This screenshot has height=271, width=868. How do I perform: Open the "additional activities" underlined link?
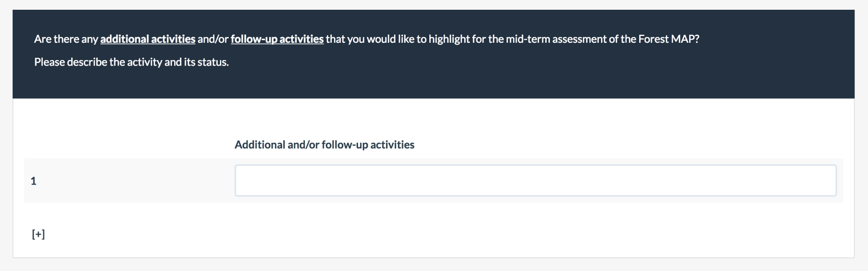tap(147, 39)
